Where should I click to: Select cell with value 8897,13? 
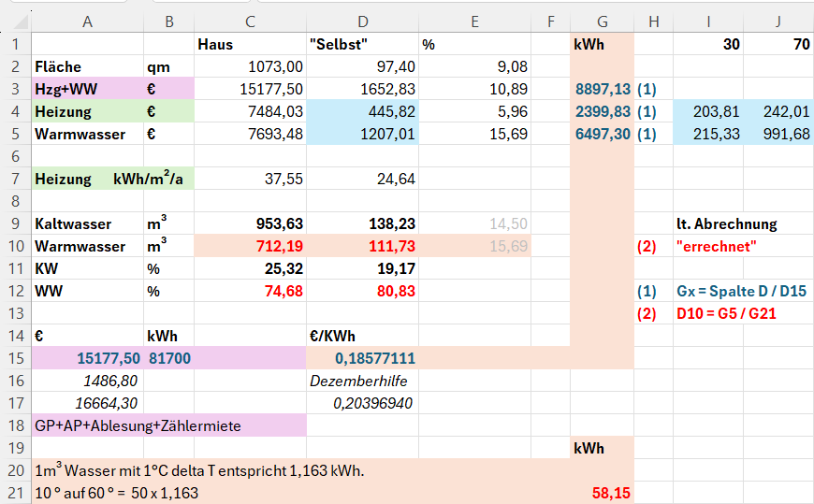point(602,89)
